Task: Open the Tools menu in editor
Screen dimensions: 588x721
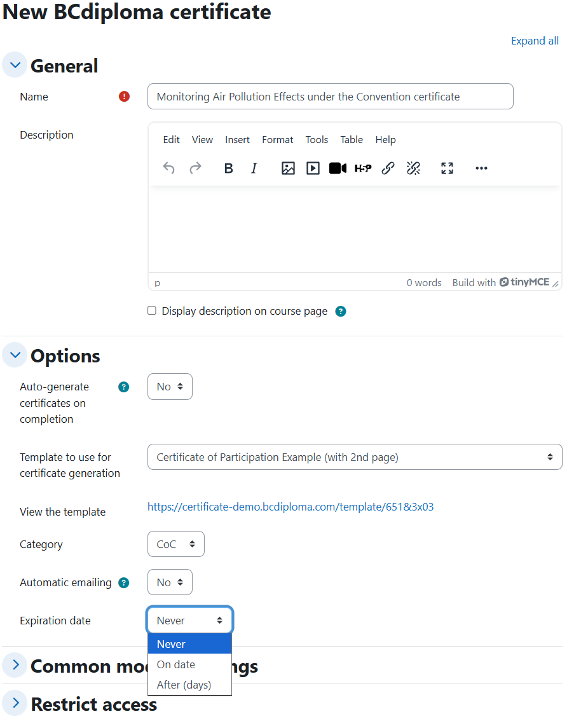Action: click(x=317, y=140)
